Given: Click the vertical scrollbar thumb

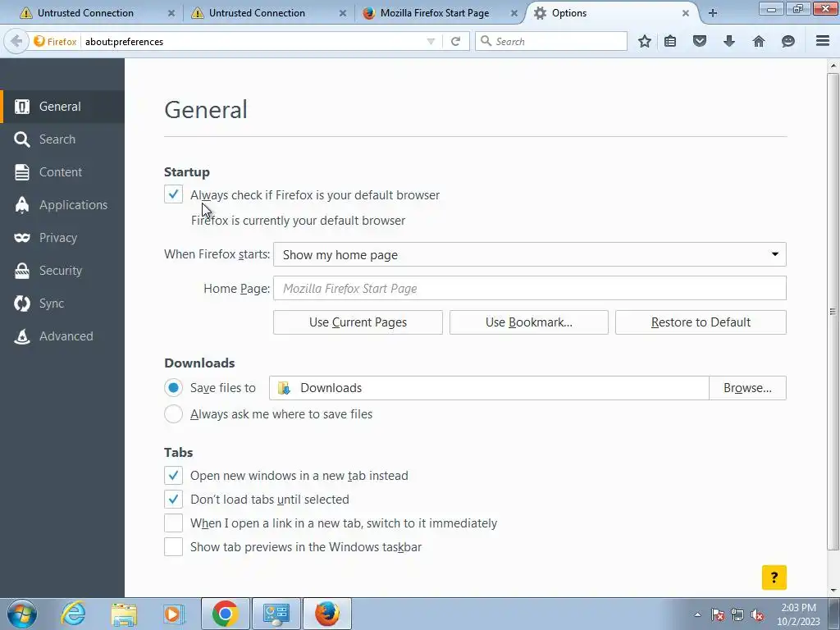Looking at the screenshot, I should point(833,312).
